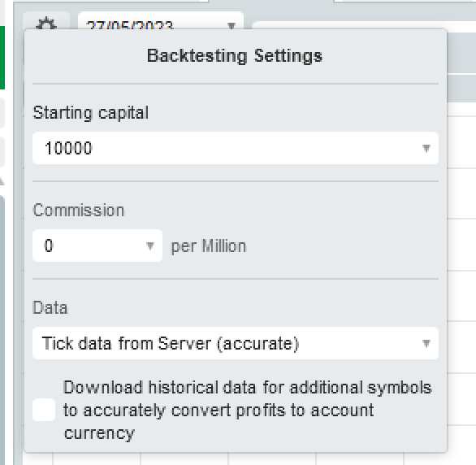The height and width of the screenshot is (465, 476).
Task: Select the 27/05/2023 date field
Action: coord(161,21)
